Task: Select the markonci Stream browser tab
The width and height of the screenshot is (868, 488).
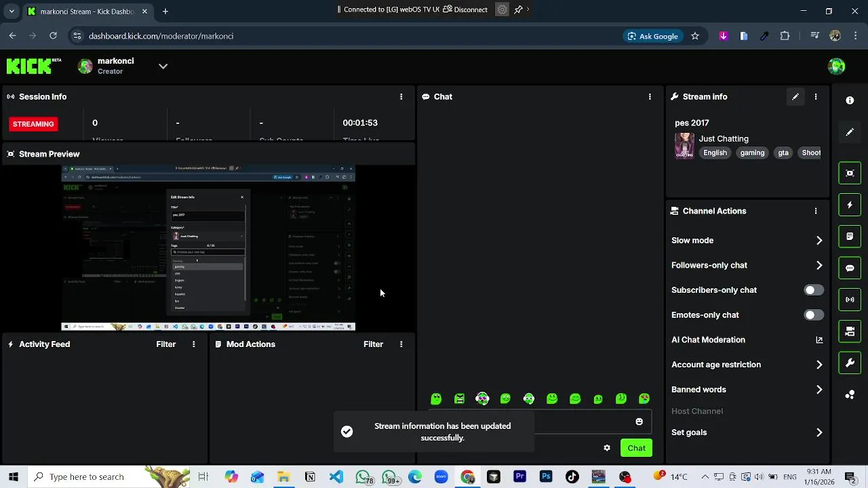Action: (87, 12)
